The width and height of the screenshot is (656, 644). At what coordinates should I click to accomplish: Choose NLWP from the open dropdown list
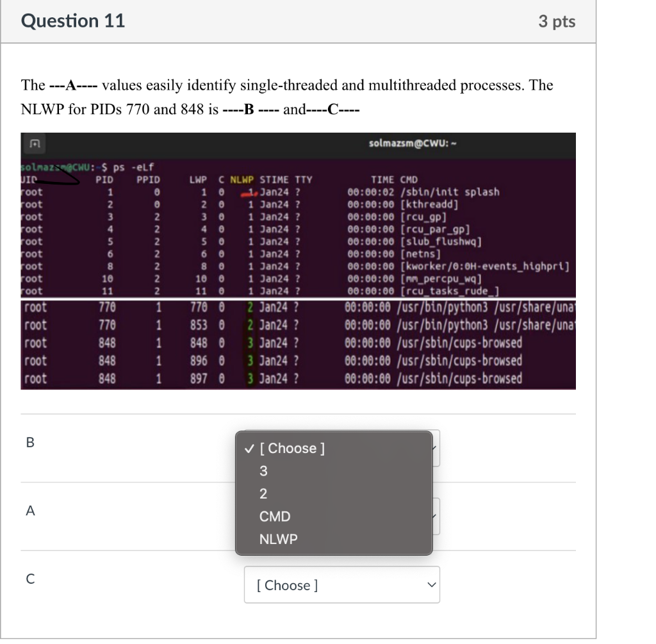point(279,539)
